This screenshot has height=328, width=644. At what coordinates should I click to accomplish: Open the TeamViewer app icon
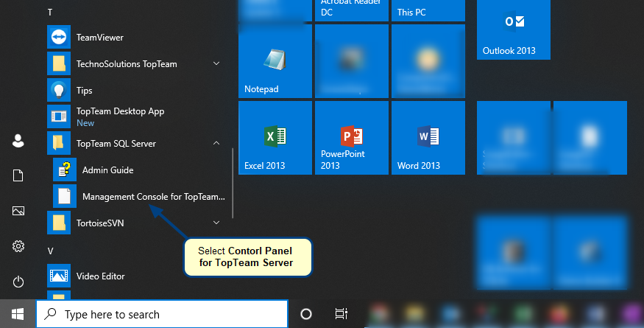tap(59, 37)
